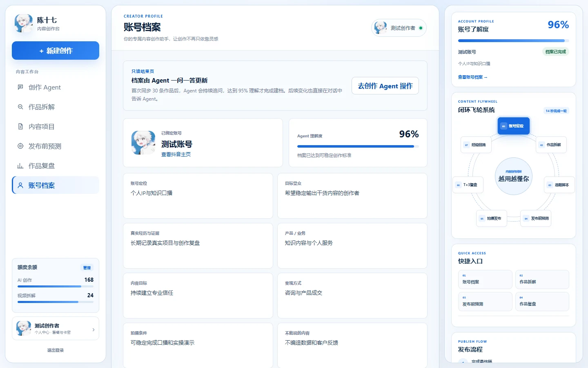The height and width of the screenshot is (368, 588).
Task: Click the AI 创作 quota bar
Action: (56, 287)
